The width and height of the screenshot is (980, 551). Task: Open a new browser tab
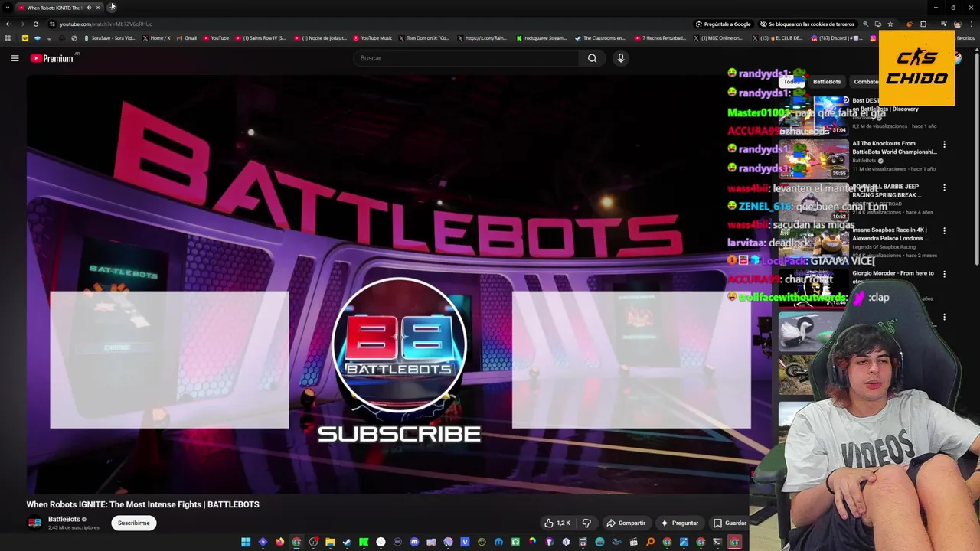[112, 7]
